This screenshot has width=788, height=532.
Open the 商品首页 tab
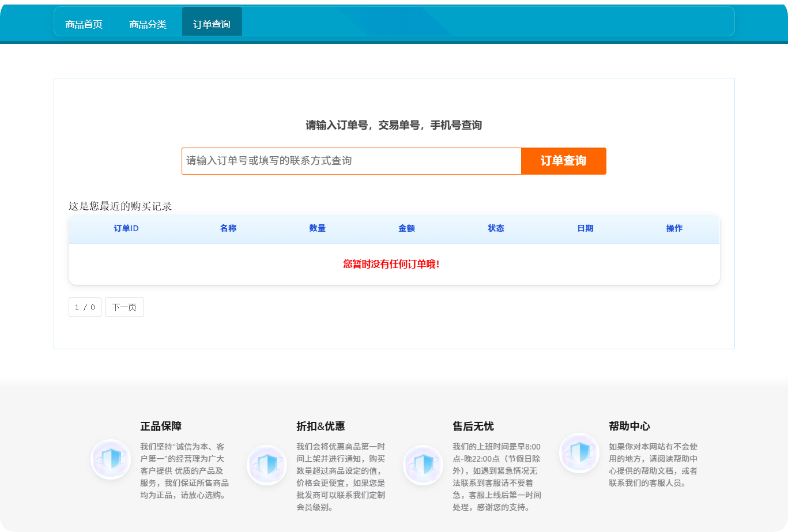[84, 24]
